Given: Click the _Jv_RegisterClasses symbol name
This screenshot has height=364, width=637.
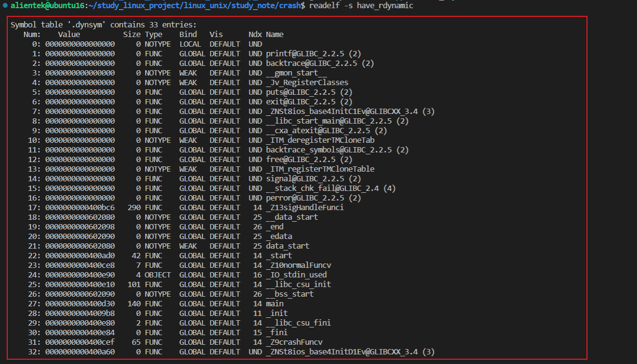Looking at the screenshot, I should (x=307, y=82).
